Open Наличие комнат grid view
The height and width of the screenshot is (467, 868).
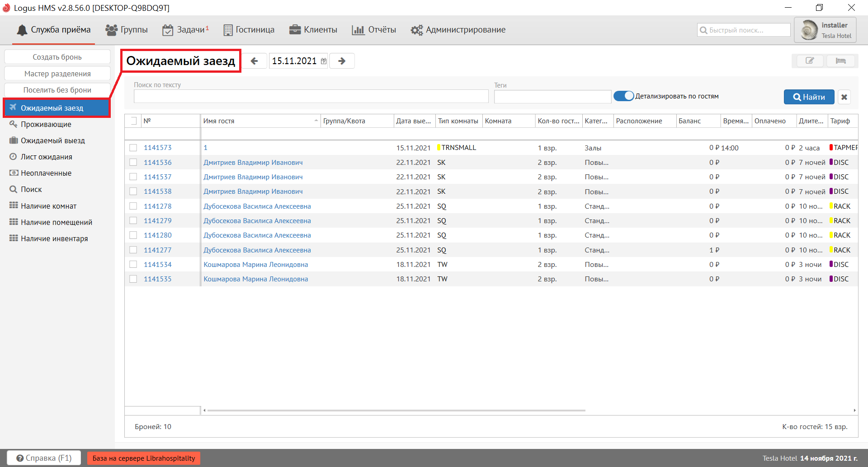click(x=48, y=206)
